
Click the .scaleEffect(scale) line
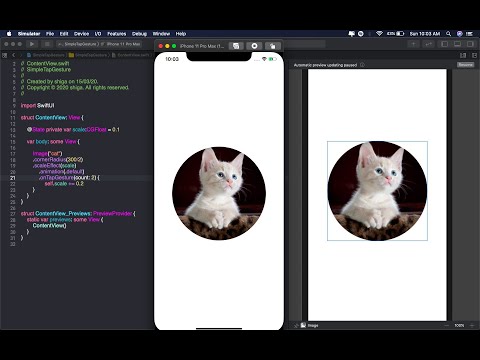click(x=55, y=166)
